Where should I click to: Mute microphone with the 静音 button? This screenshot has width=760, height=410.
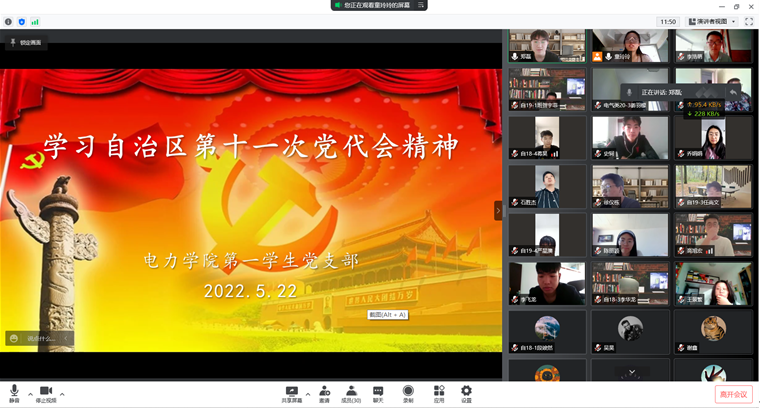point(15,394)
